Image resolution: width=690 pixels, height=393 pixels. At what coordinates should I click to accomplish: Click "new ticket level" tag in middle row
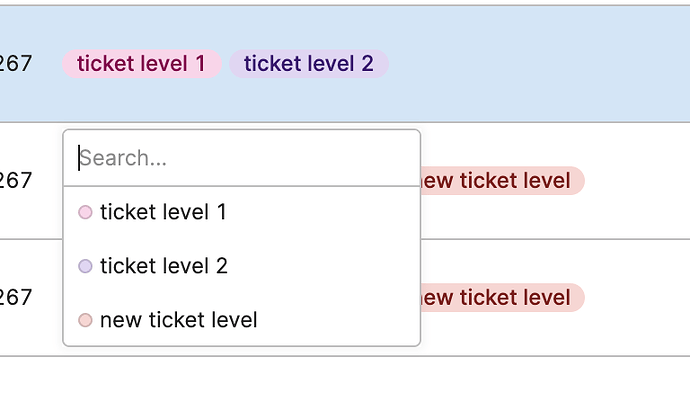coord(503,180)
